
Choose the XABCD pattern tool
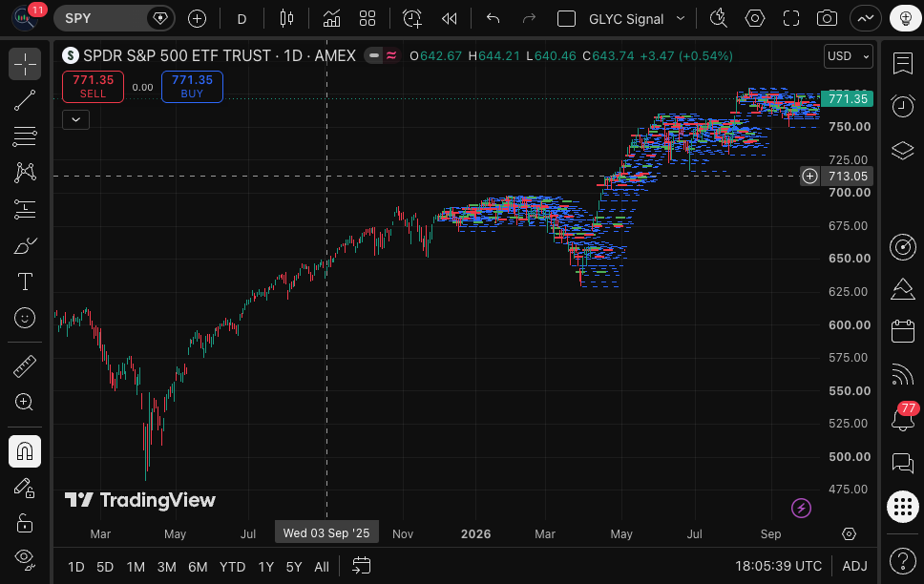click(25, 173)
